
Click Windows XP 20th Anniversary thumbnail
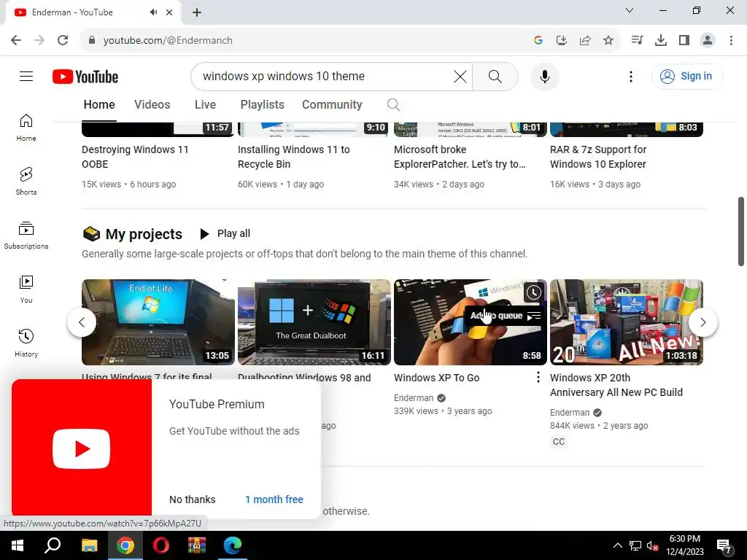click(627, 322)
